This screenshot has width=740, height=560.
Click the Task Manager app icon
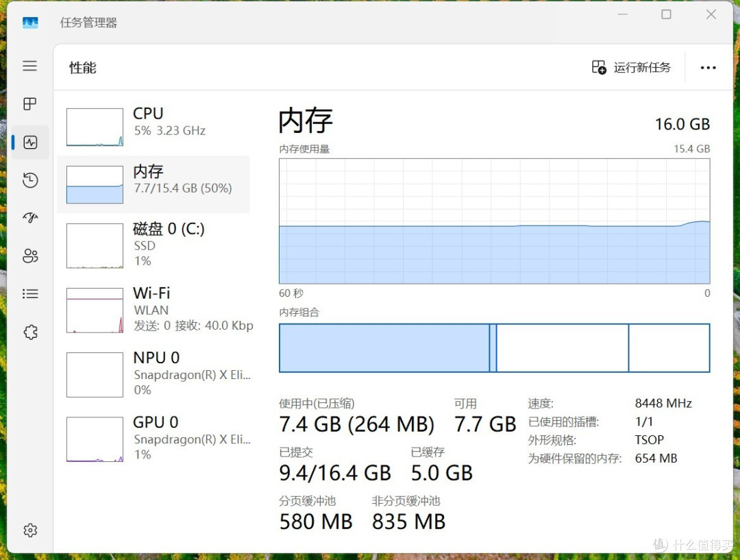click(30, 22)
